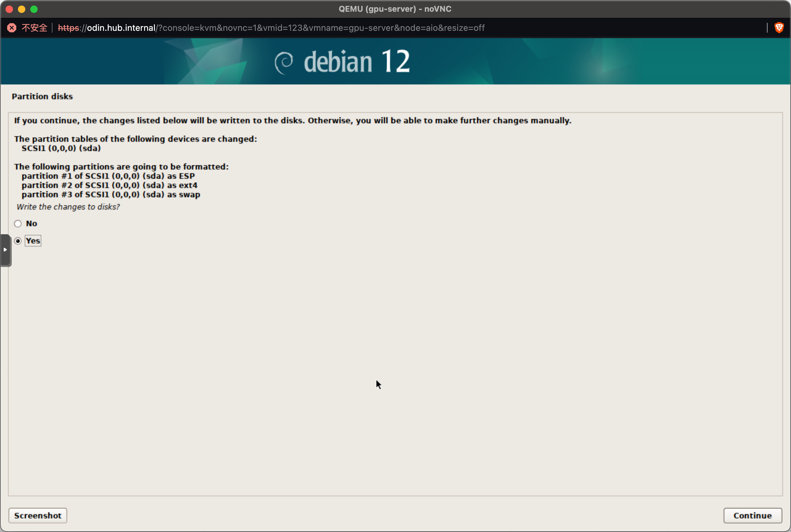Screen dimensions: 791x532
Task: Close the window with the red button
Action: pos(9,9)
